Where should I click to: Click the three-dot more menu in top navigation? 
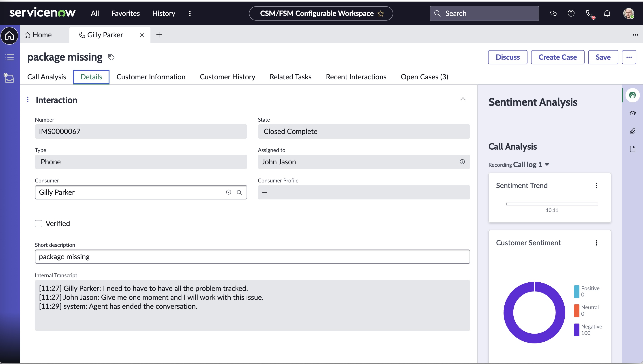pos(190,13)
